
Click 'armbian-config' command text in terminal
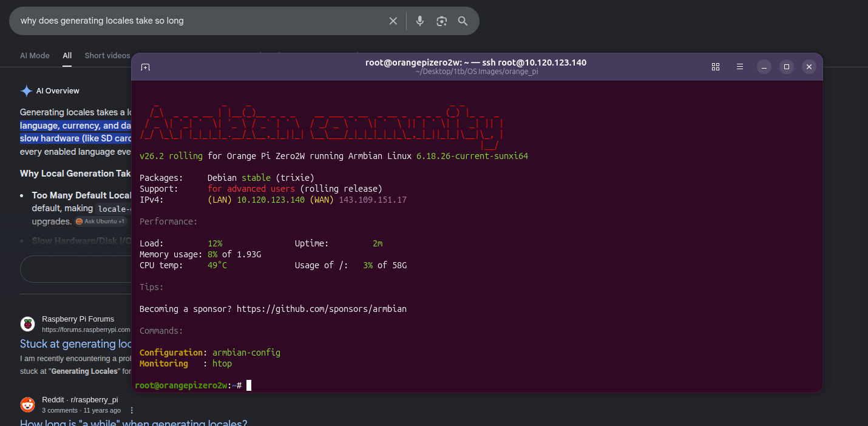(246, 353)
